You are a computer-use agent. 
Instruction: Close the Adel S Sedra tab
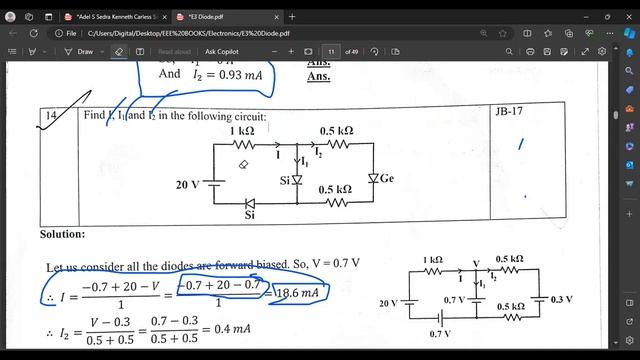coord(164,17)
